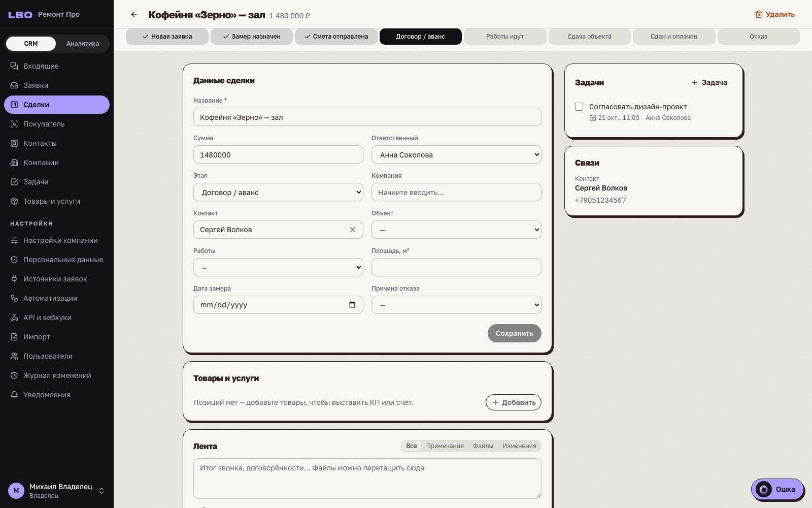
Task: Open Журнал изменений
Action: [x=57, y=375]
